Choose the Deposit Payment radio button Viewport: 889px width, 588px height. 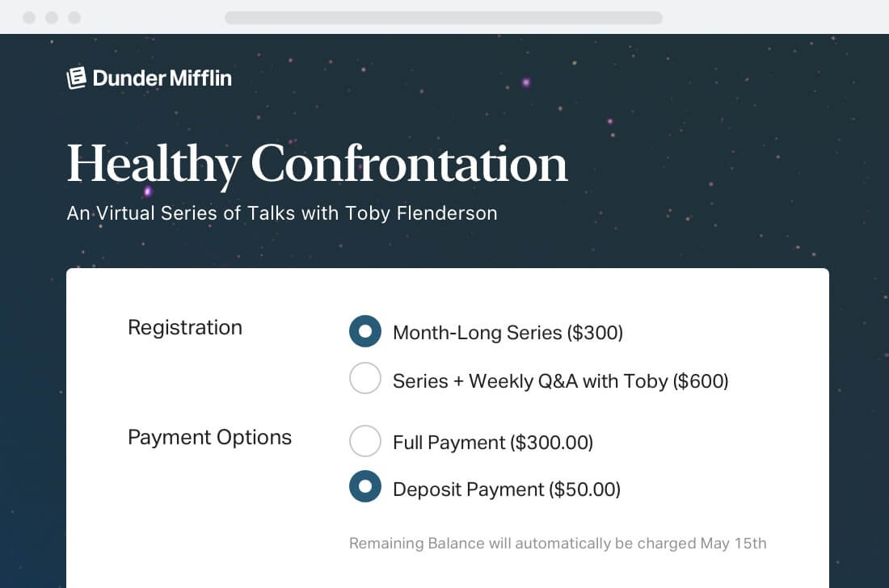pos(364,486)
